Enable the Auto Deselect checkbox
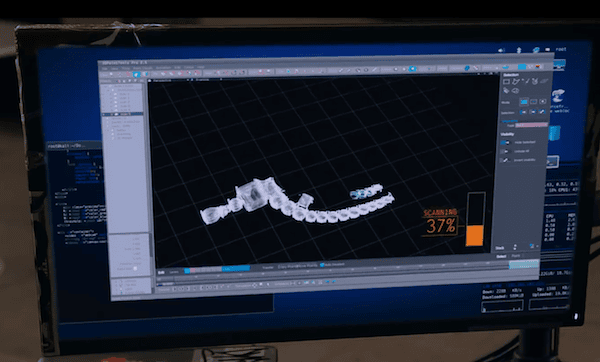Image resolution: width=600 pixels, height=362 pixels. click(322, 265)
